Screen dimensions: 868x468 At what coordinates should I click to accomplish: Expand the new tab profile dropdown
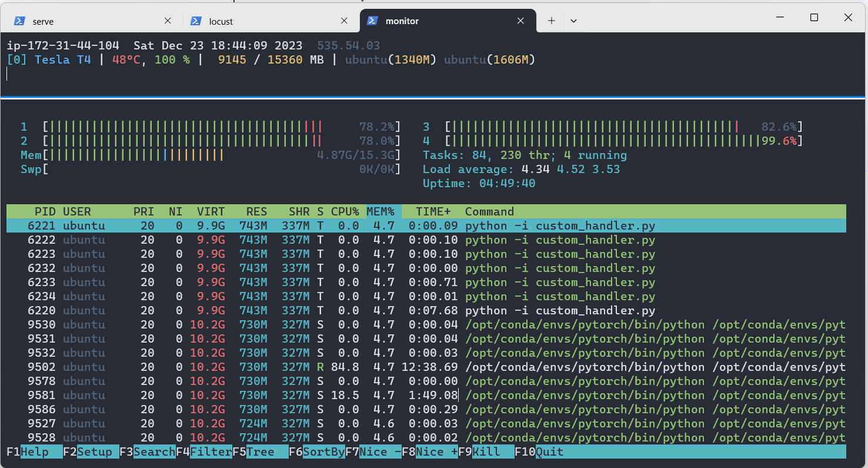pos(574,21)
